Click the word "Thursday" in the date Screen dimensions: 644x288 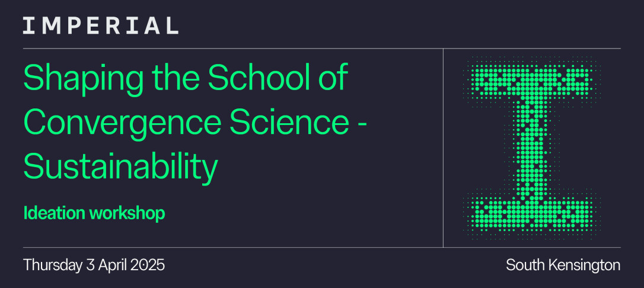tap(50, 265)
